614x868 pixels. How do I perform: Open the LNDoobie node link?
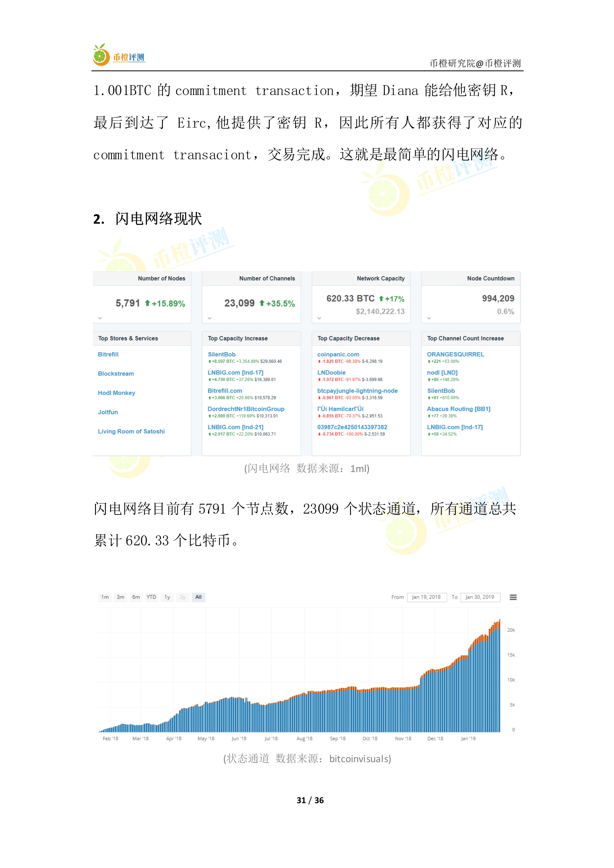click(331, 372)
